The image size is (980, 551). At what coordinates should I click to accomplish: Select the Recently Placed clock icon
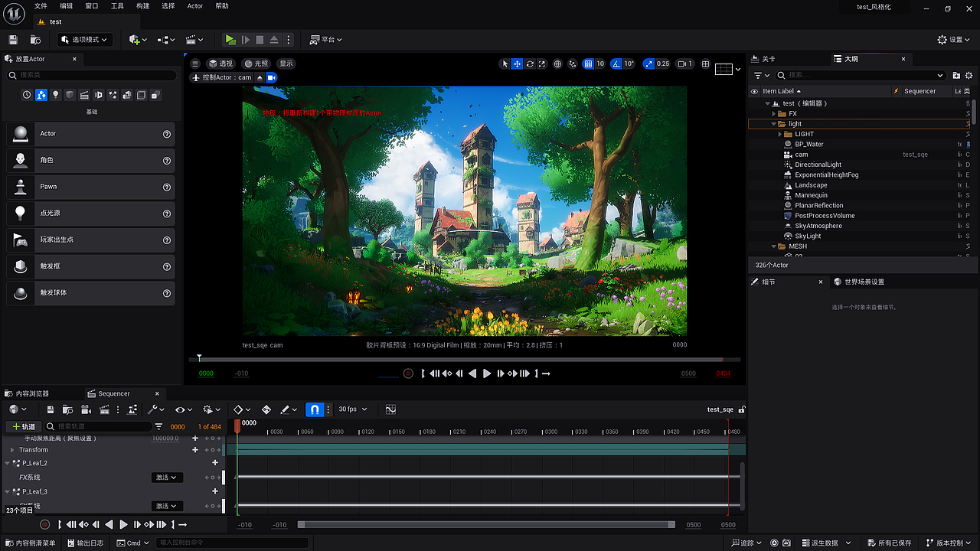click(27, 95)
